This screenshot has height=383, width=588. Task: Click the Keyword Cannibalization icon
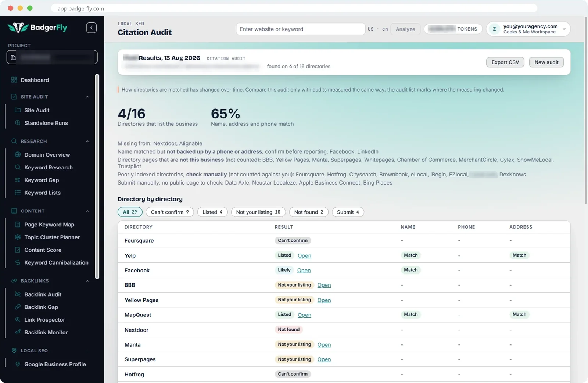tap(18, 262)
